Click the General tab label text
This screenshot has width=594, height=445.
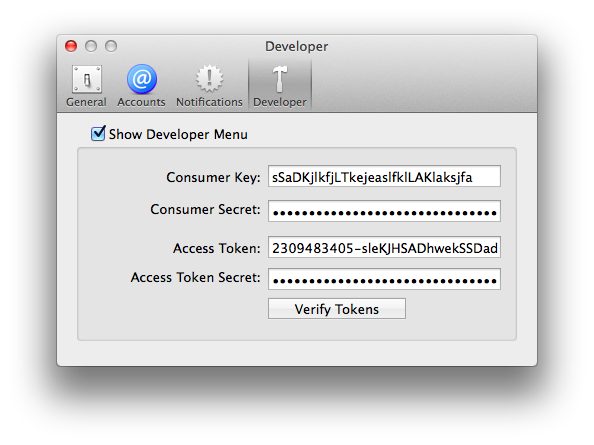pyautogui.click(x=86, y=102)
